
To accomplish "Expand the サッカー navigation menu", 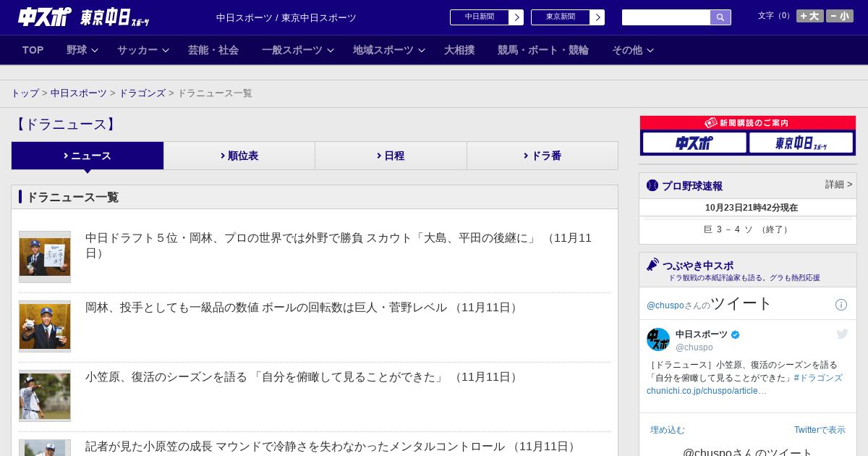I will (143, 50).
